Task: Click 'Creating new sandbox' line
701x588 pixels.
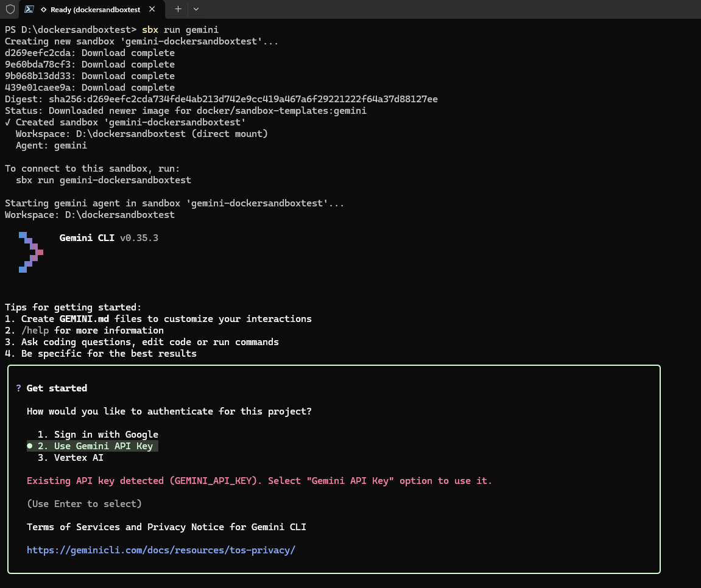Action: pyautogui.click(x=142, y=41)
